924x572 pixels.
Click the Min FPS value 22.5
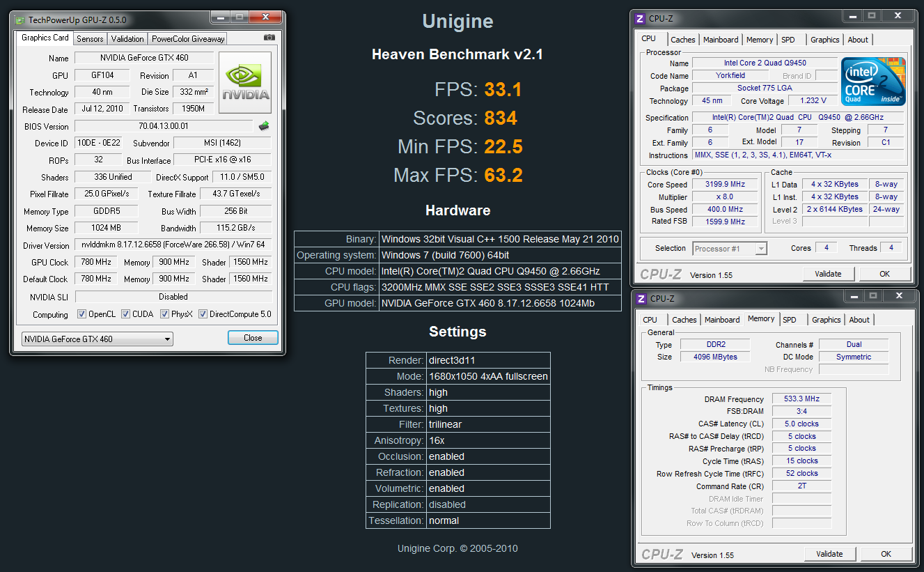[x=503, y=147]
